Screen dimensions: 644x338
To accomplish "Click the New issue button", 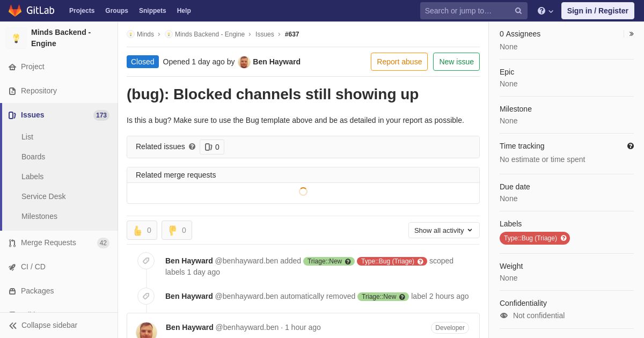I will [456, 62].
